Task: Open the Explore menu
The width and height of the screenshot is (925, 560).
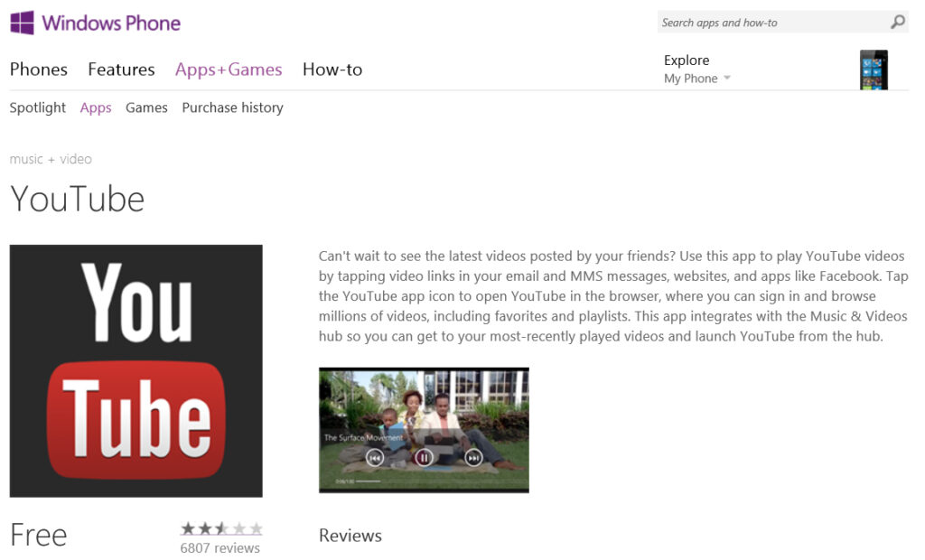Action: (x=687, y=61)
